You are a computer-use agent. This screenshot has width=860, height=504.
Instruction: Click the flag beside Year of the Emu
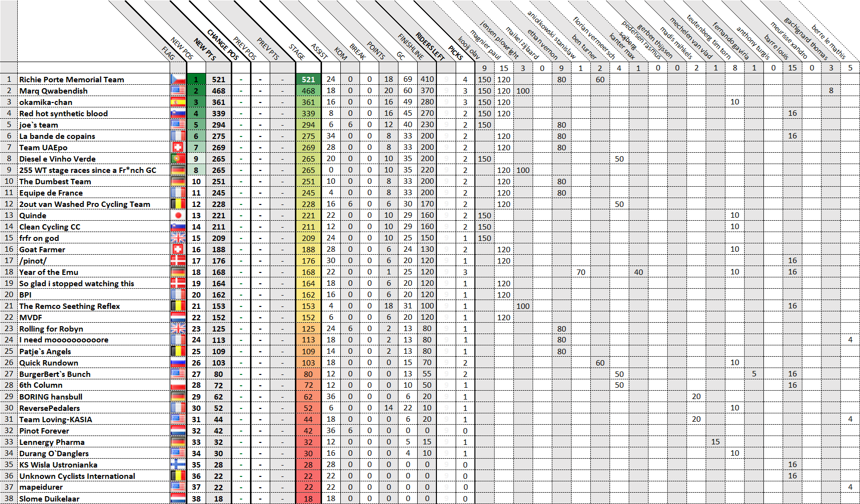click(x=178, y=272)
